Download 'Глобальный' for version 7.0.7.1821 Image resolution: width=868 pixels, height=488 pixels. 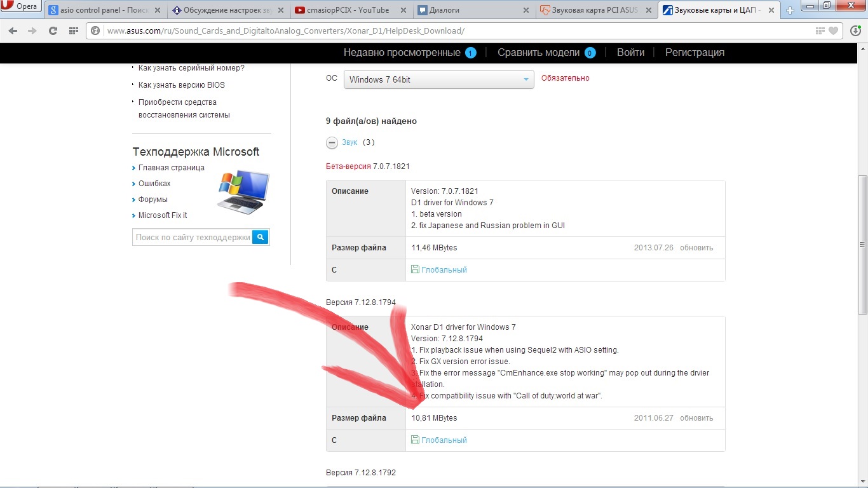(444, 270)
